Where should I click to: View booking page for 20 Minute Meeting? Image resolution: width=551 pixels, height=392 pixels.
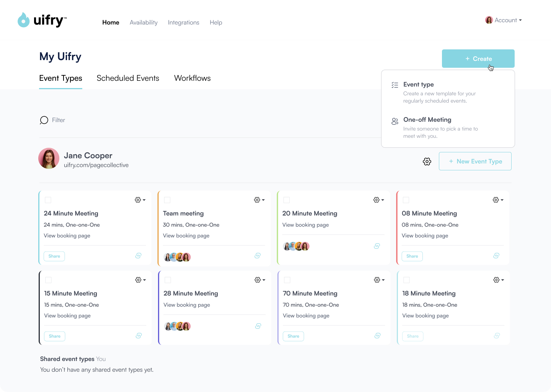[x=306, y=225]
